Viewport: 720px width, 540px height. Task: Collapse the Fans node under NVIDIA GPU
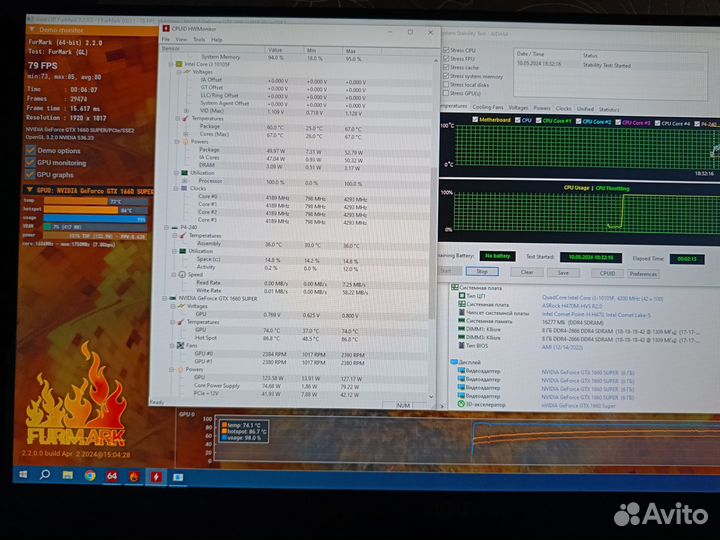pos(173,345)
